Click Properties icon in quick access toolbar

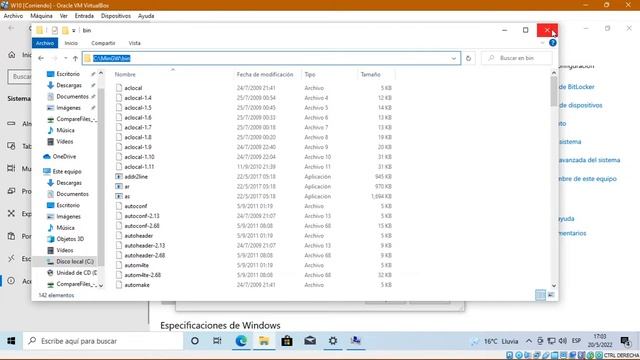tap(55, 30)
